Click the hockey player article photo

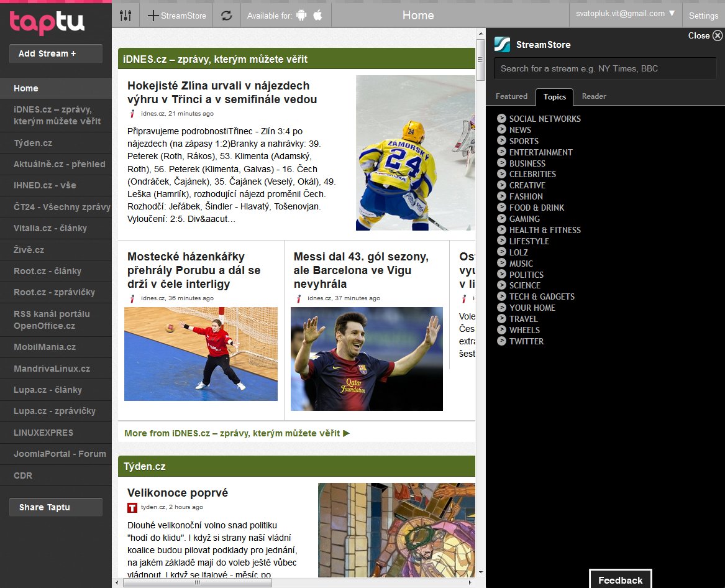coord(415,153)
